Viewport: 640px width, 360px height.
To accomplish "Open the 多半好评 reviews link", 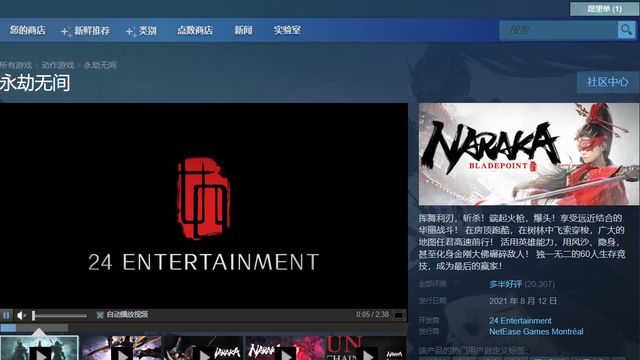I will tap(505, 284).
